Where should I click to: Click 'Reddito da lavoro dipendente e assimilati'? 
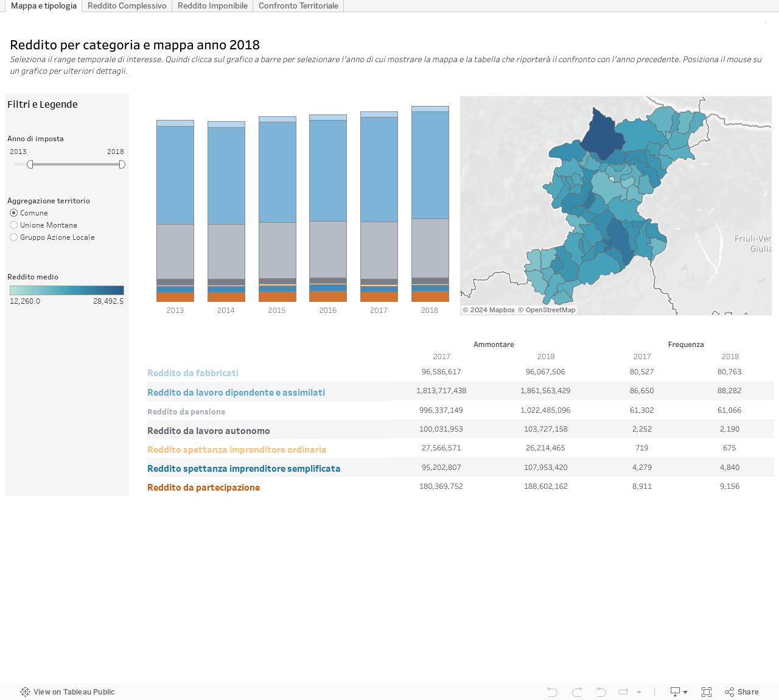236,393
